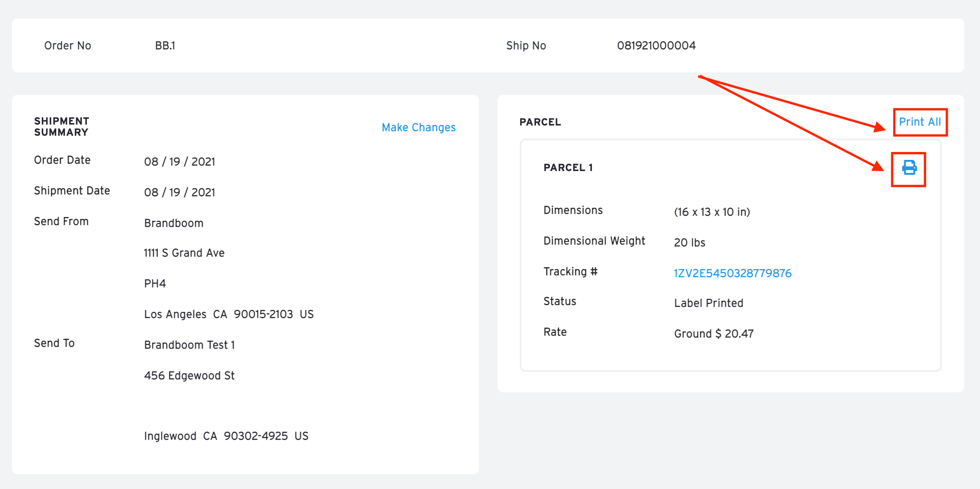Click the Ship No label
This screenshot has height=489, width=980.
pyautogui.click(x=526, y=46)
